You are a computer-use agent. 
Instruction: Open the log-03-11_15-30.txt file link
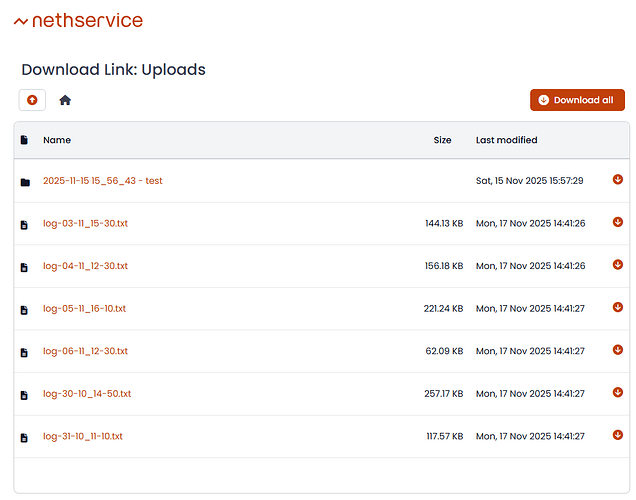pyautogui.click(x=85, y=223)
